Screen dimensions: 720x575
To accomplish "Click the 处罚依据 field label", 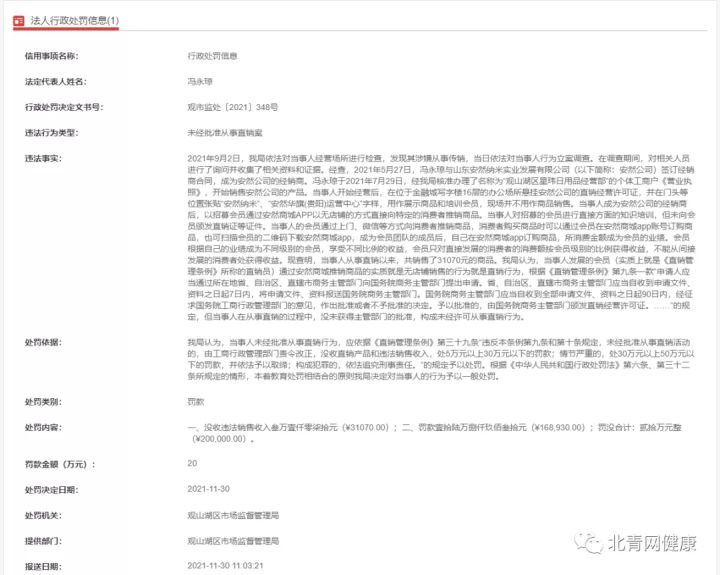I will point(43,343).
